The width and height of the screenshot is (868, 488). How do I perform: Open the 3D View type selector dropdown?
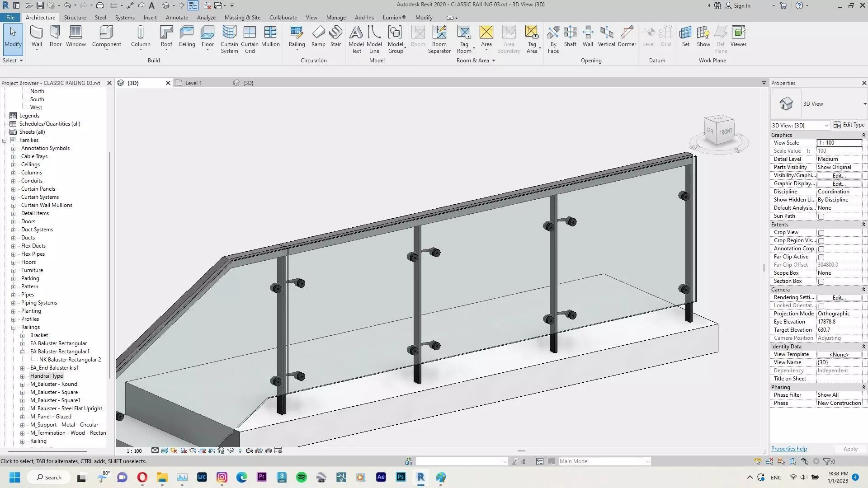(x=864, y=104)
